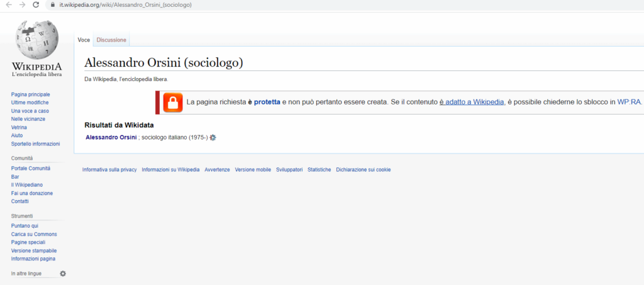The image size is (644, 285).
Task: Click the browser forward arrow
Action: [23, 5]
